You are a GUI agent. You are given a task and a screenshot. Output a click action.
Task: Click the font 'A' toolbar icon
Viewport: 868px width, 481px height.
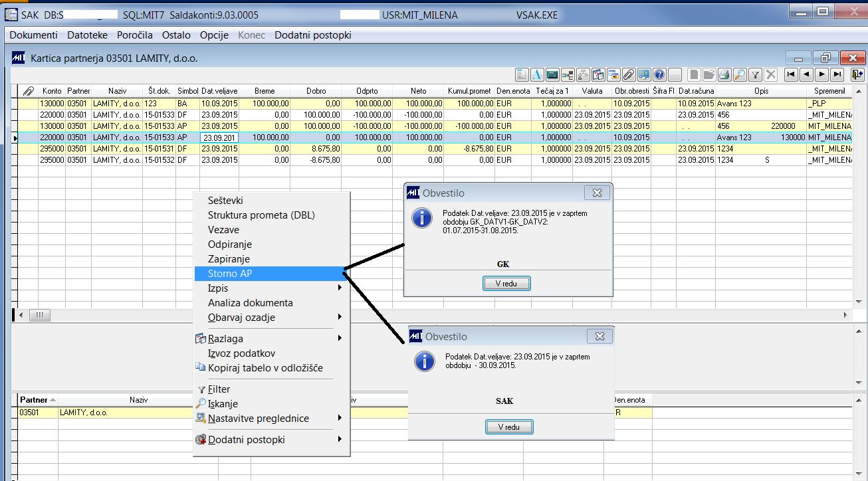[x=537, y=74]
